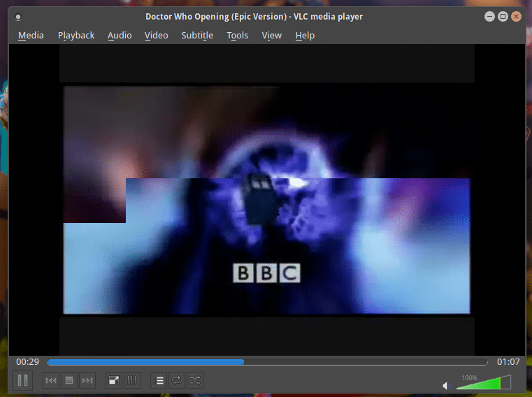The width and height of the screenshot is (532, 397).
Task: Open the Playback menu
Action: 76,35
